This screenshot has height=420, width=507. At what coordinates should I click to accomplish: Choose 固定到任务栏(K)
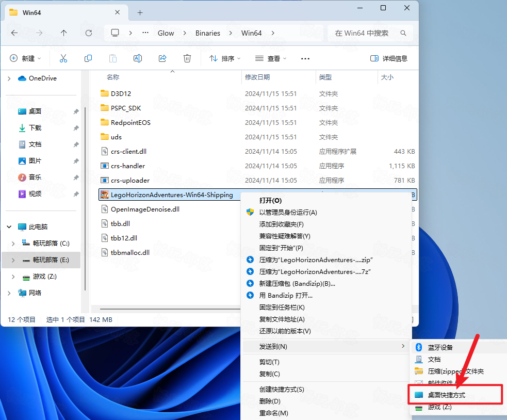tap(282, 308)
